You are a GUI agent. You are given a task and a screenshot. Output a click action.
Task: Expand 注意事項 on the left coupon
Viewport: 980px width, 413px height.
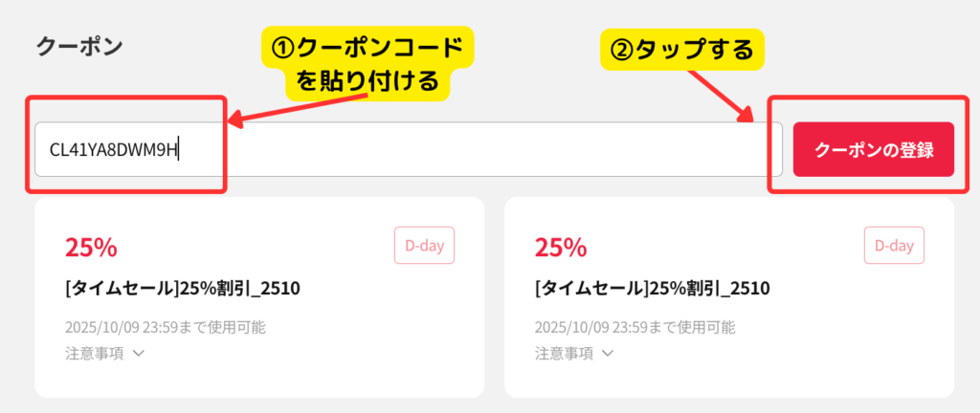(x=104, y=353)
